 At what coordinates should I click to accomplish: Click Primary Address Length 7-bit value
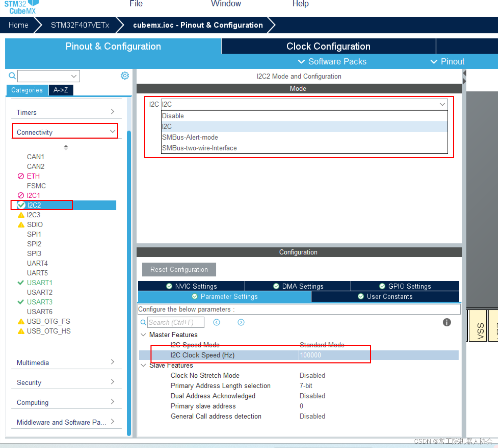(x=306, y=386)
